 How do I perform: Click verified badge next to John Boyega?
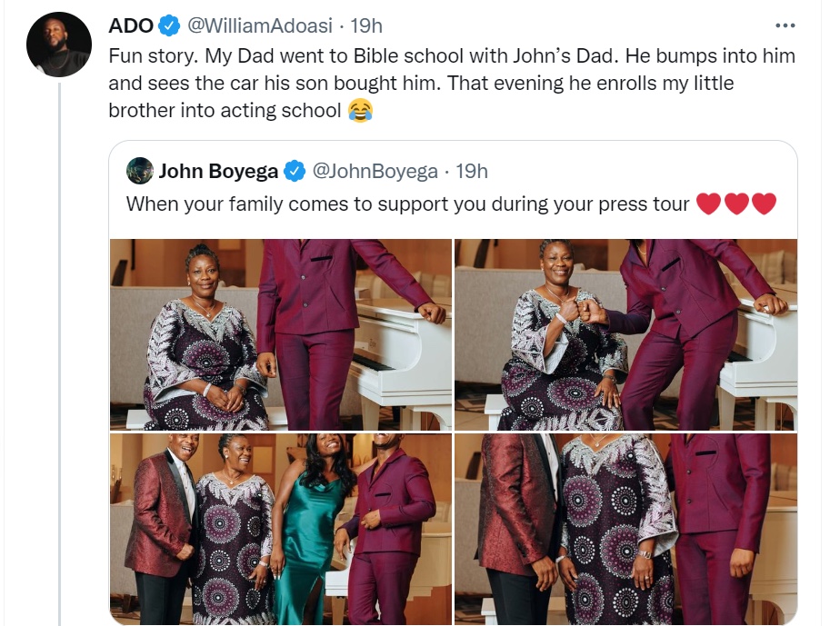tap(295, 171)
